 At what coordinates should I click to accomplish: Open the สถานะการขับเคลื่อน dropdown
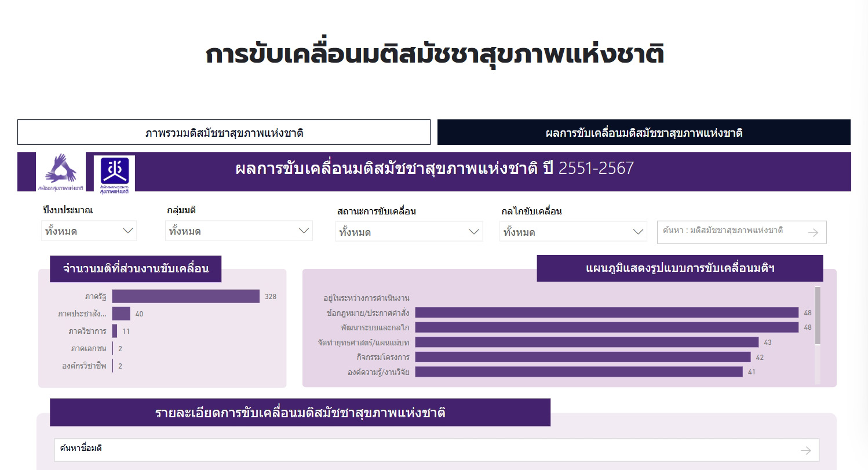(x=409, y=232)
